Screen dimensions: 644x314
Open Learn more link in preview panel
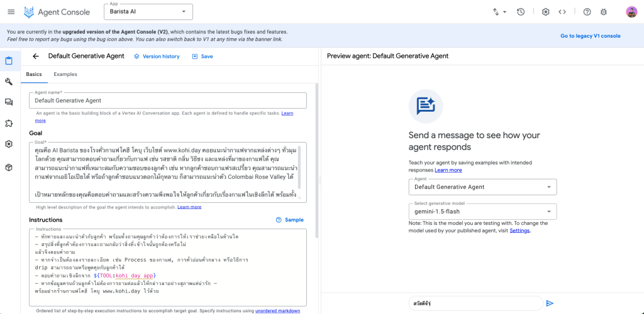point(448,170)
